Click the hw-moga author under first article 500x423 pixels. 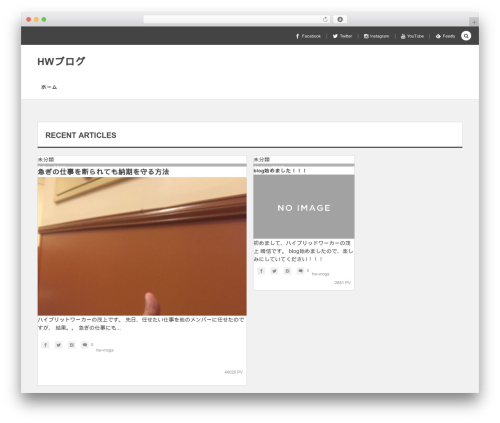pos(105,350)
